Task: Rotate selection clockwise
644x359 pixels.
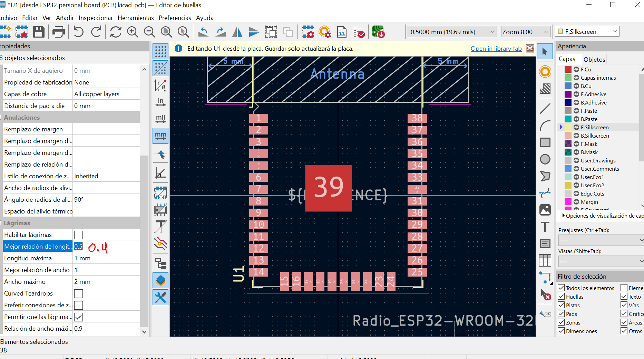Action: click(x=220, y=32)
